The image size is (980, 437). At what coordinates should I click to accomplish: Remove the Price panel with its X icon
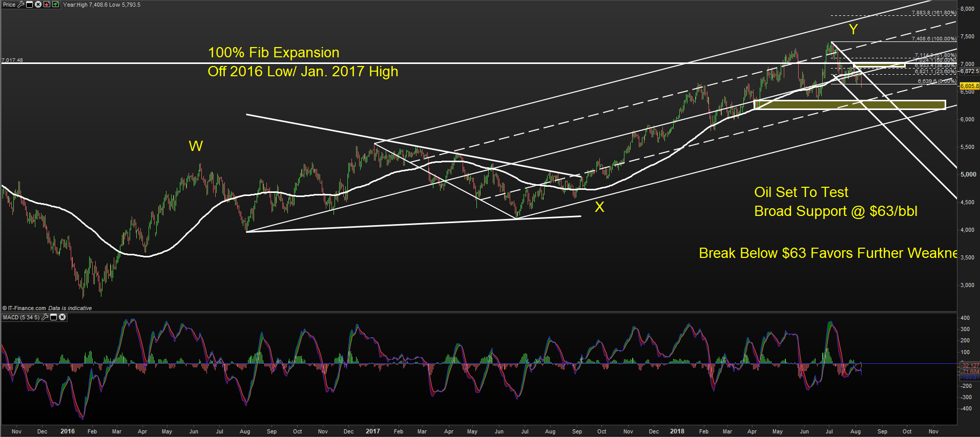38,5
